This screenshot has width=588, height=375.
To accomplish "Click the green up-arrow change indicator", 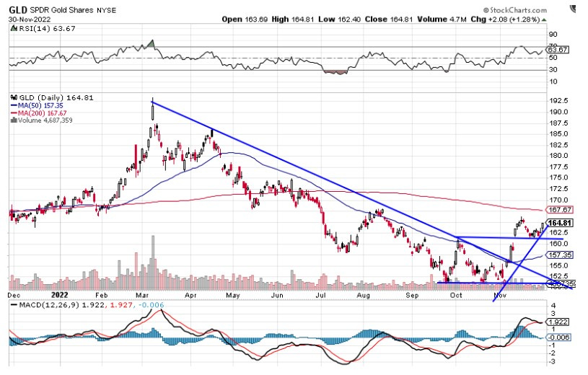I will pyautogui.click(x=544, y=19).
